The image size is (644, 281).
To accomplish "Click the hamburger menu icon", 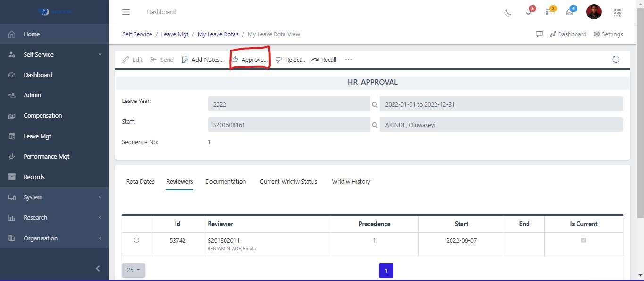I will click(126, 12).
